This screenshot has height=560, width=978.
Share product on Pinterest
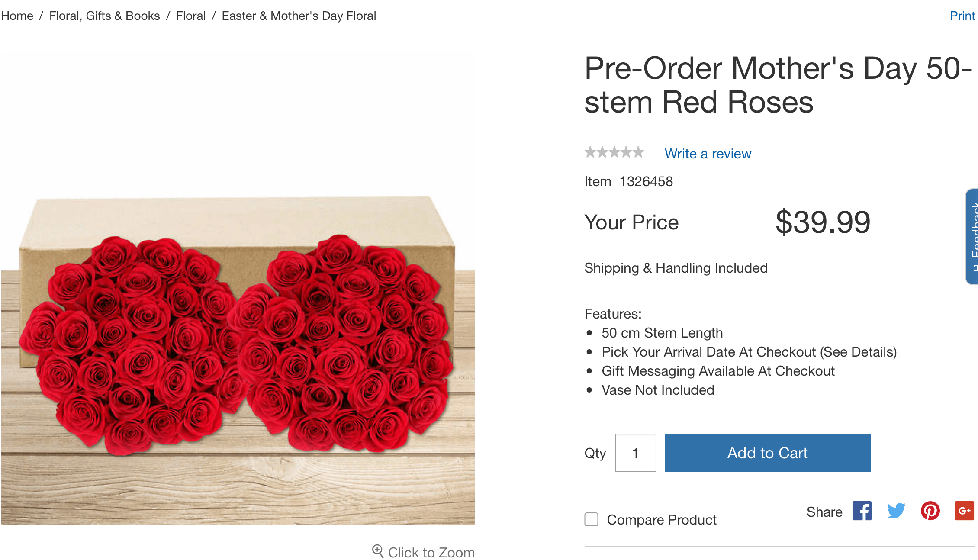pos(930,511)
